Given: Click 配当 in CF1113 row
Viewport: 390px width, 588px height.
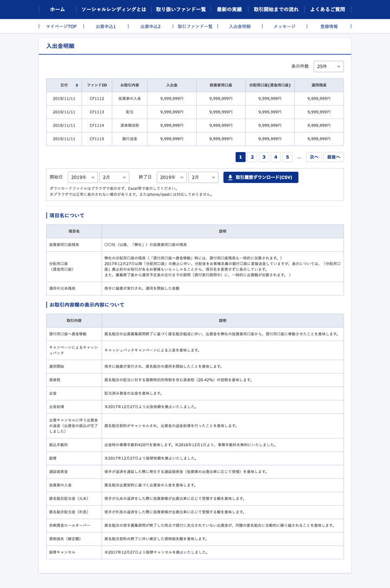Looking at the screenshot, I should point(130,112).
